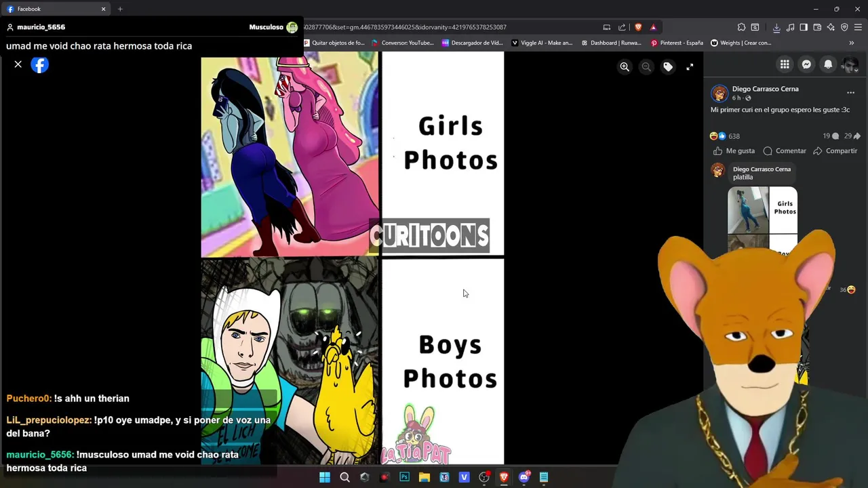Click the Comentar button
The height and width of the screenshot is (488, 868).
785,150
